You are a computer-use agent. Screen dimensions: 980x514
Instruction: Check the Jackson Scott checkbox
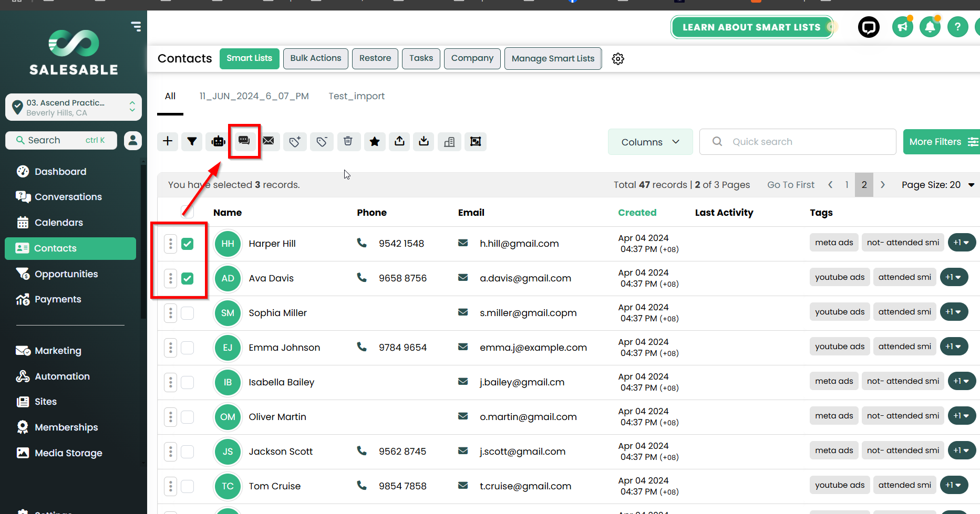[x=188, y=452]
